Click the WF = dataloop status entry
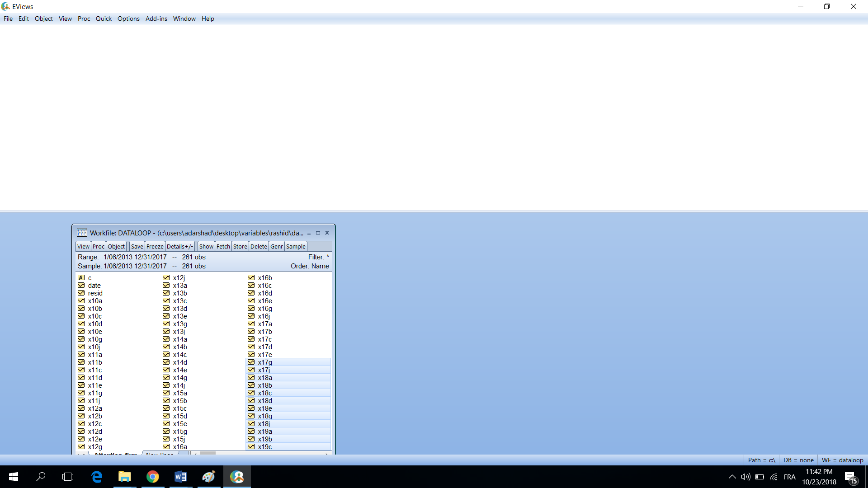868x488 pixels. pyautogui.click(x=843, y=460)
